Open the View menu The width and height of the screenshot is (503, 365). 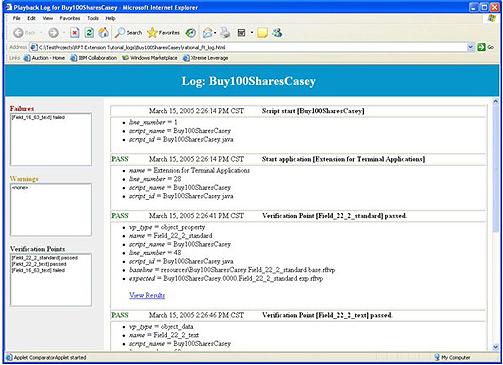[x=48, y=18]
